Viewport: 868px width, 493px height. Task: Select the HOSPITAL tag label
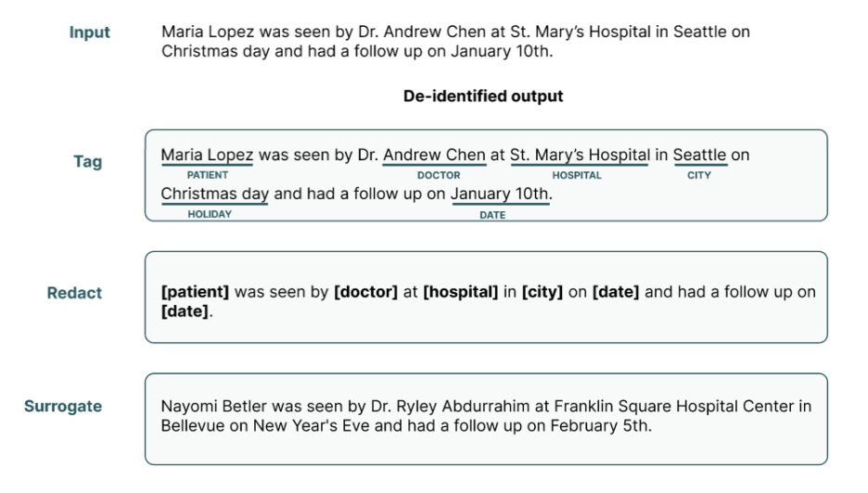point(576,175)
